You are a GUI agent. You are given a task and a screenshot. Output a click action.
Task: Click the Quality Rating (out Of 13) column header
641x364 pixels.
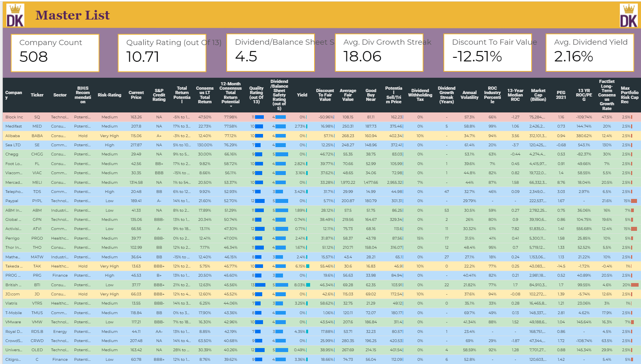point(256,95)
